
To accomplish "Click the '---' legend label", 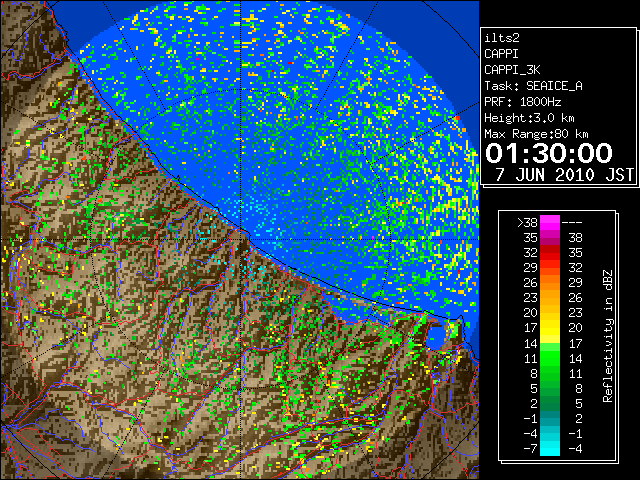I will [x=572, y=223].
